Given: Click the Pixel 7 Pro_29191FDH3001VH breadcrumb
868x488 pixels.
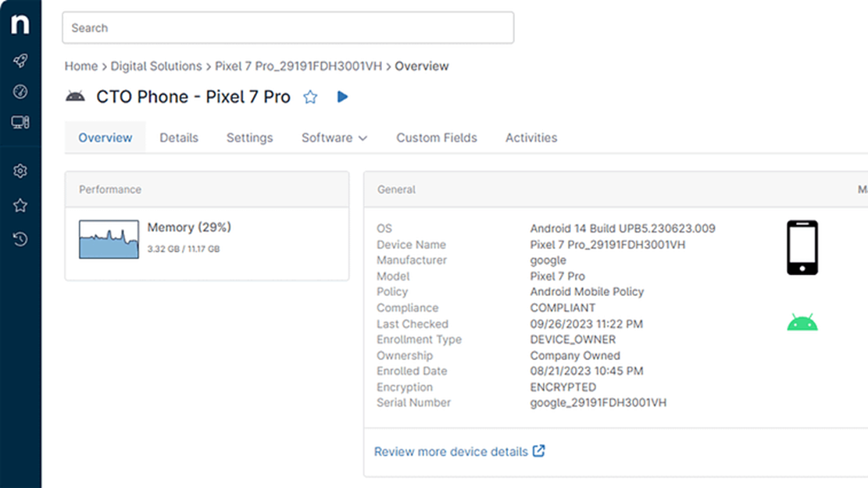Looking at the screenshot, I should pos(298,66).
